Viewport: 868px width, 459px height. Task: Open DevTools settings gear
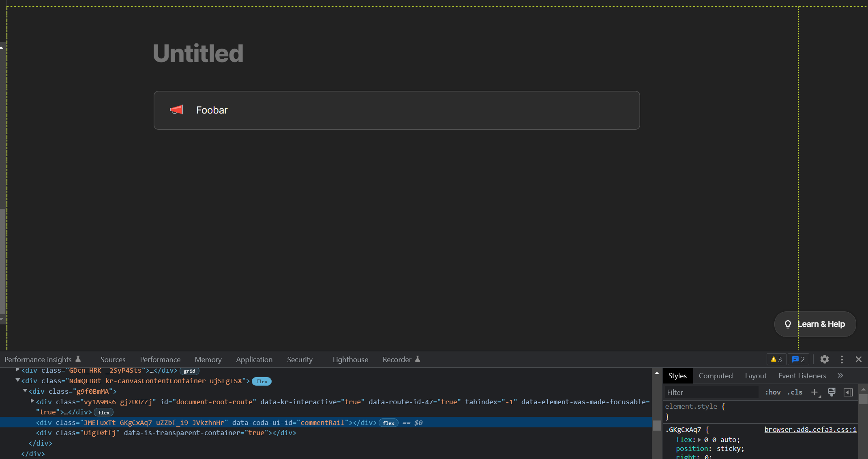pos(824,359)
